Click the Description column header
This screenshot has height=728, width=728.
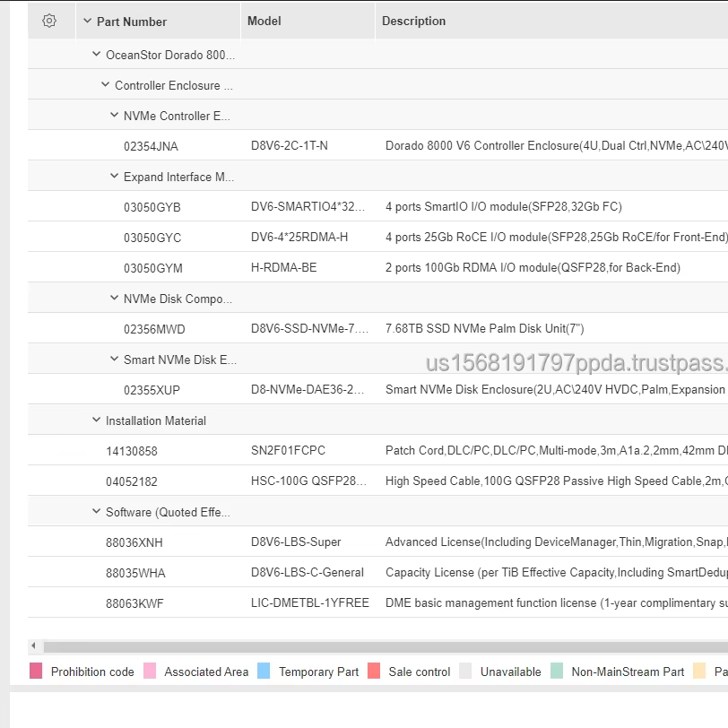[x=413, y=21]
